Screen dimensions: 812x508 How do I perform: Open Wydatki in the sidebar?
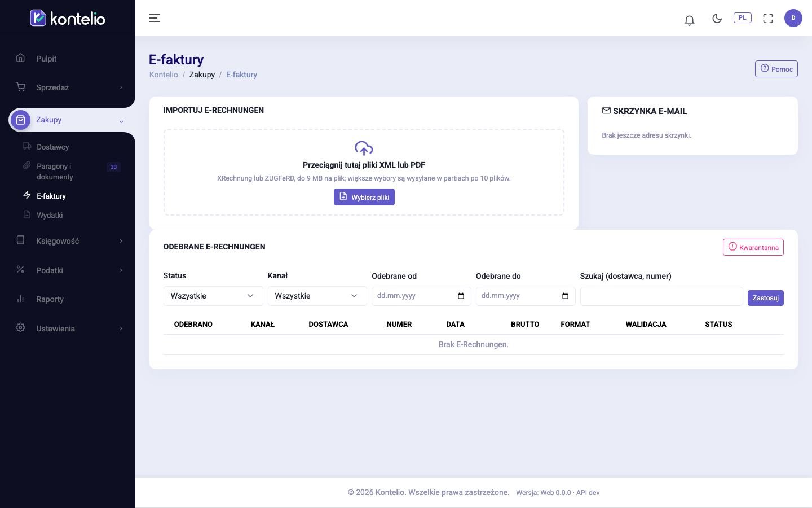click(50, 215)
